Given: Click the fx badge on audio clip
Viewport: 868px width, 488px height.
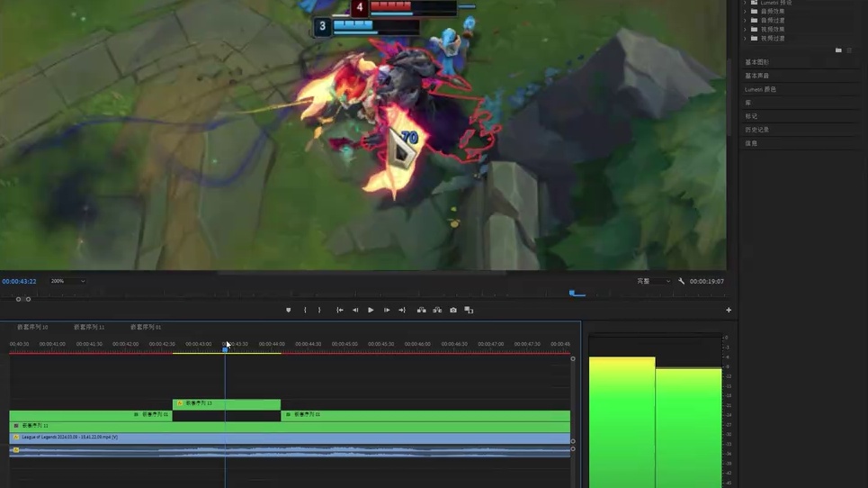Looking at the screenshot, I should [16, 450].
